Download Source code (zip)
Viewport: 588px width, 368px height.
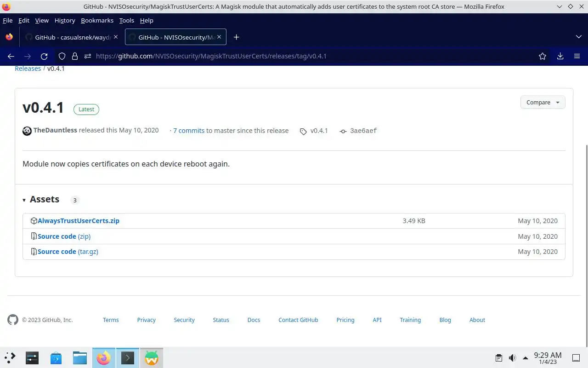(64, 236)
